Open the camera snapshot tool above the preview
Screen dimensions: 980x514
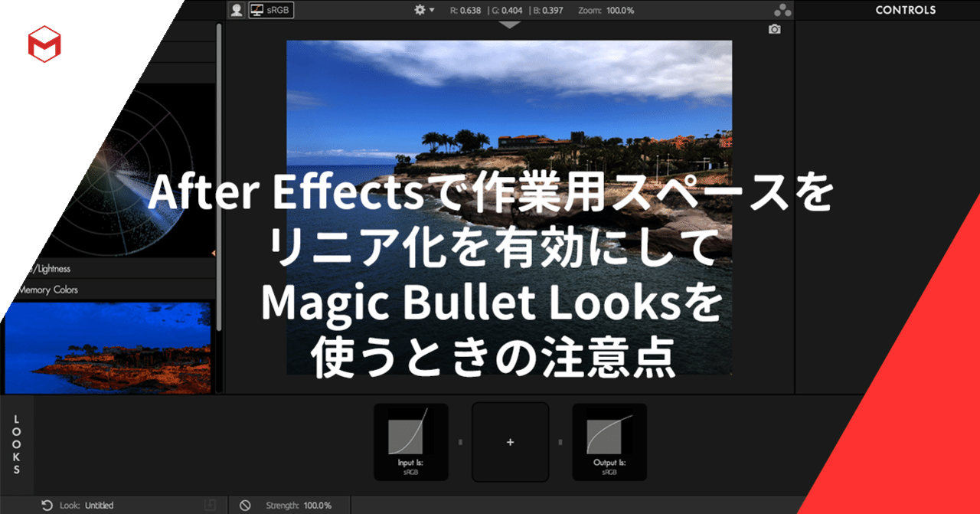775,29
